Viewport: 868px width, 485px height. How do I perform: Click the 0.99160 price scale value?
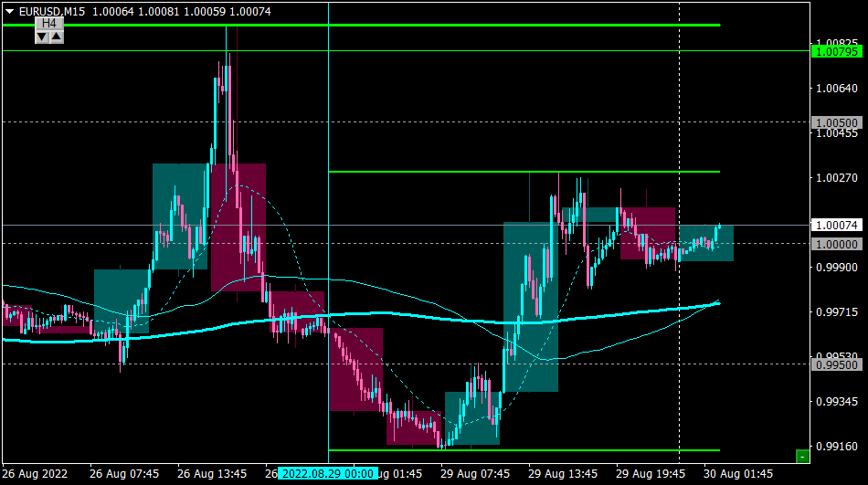pos(837,447)
